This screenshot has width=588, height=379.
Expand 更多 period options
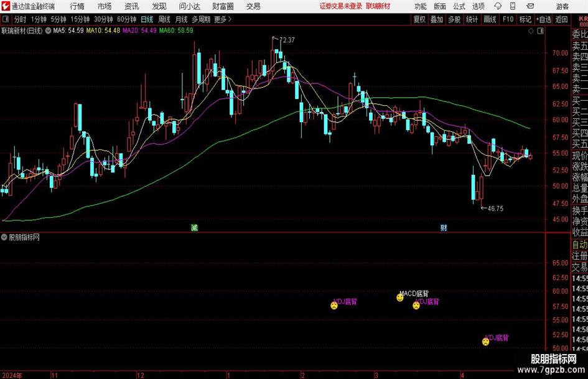[223, 19]
